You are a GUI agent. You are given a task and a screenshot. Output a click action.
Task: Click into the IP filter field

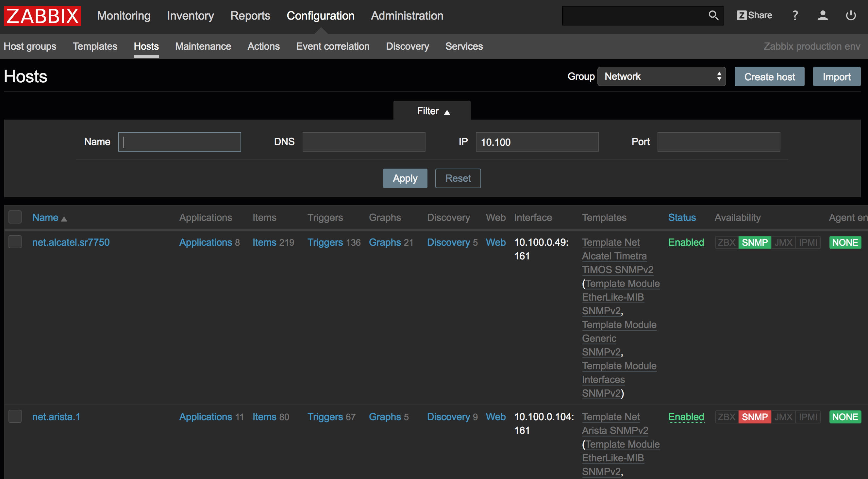536,142
